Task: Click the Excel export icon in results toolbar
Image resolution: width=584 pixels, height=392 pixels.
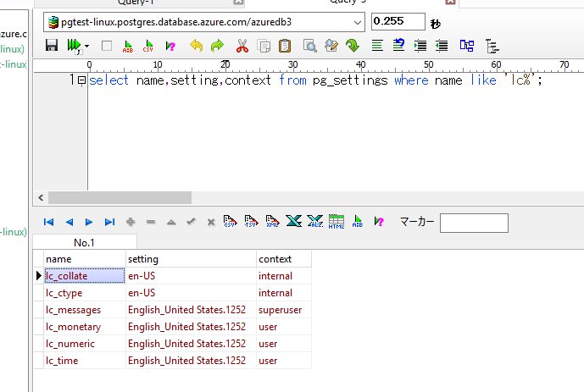Action: 293,222
